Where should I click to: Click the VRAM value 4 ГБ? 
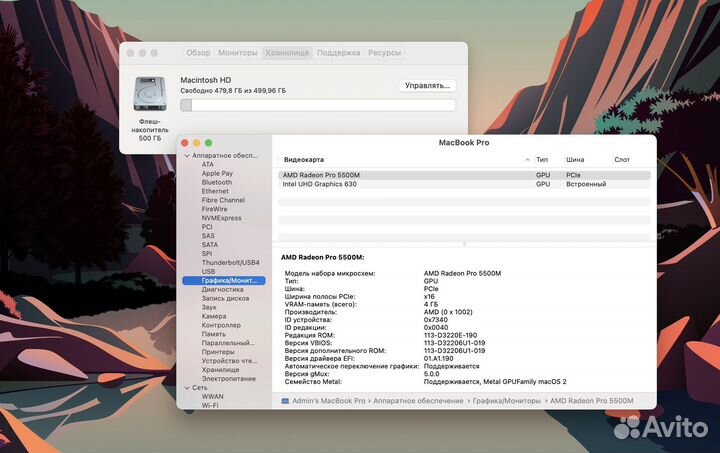pos(431,304)
